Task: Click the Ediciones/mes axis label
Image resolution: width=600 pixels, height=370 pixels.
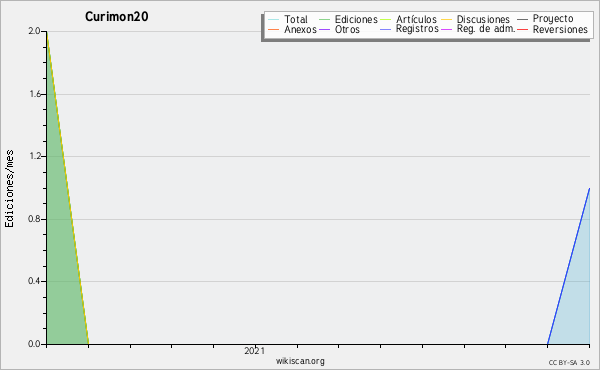Action: (9, 189)
